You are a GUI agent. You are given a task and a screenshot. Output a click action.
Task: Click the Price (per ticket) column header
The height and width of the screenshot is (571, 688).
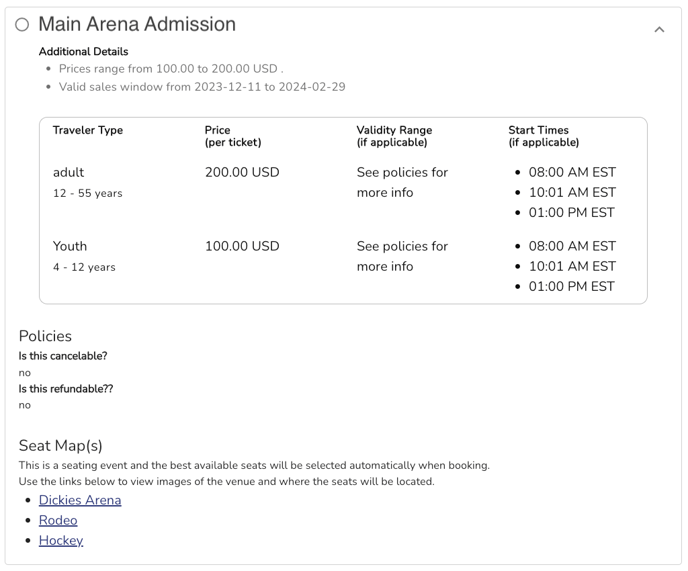tap(233, 136)
